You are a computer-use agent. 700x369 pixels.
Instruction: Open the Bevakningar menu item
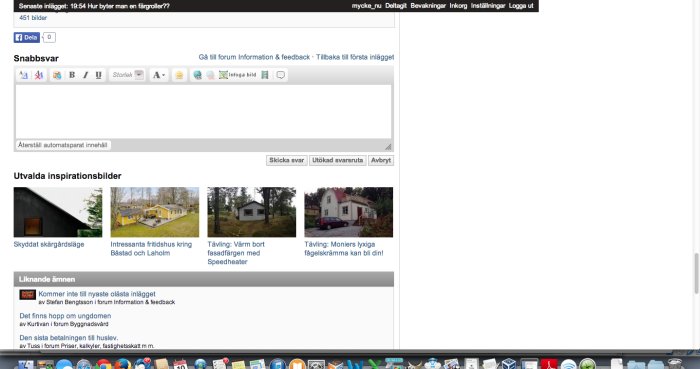tap(428, 6)
